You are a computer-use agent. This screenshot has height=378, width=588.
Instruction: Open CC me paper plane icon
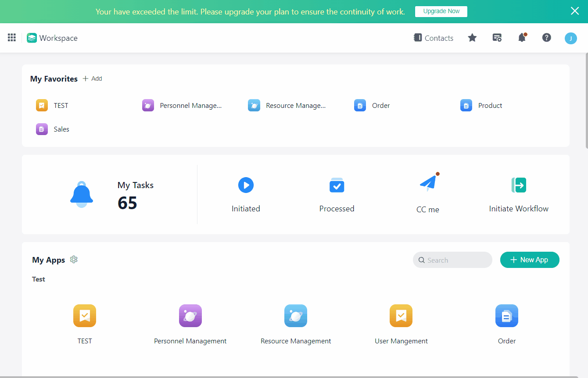tap(428, 184)
